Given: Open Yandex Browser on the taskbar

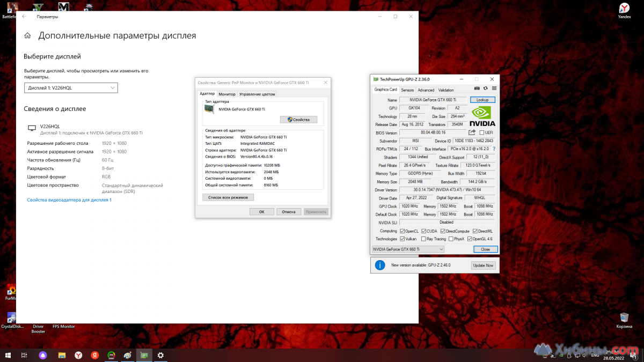Looking at the screenshot, I should click(x=78, y=355).
